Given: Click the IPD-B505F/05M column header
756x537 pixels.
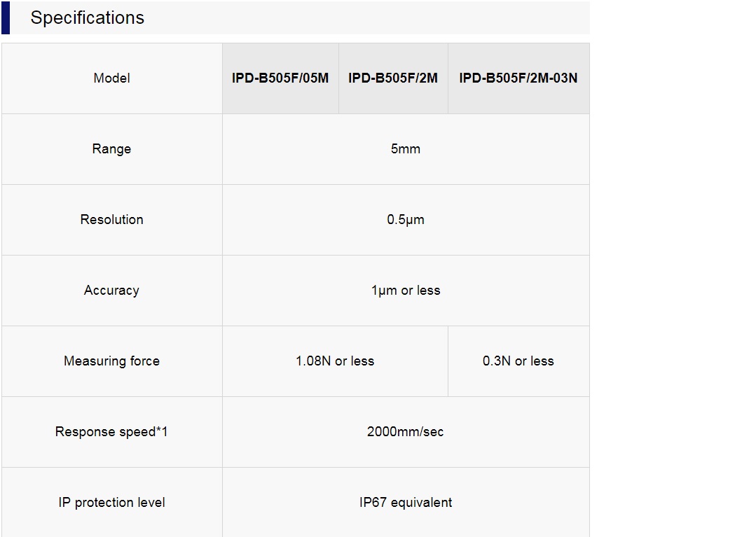Looking at the screenshot, I should (x=280, y=78).
